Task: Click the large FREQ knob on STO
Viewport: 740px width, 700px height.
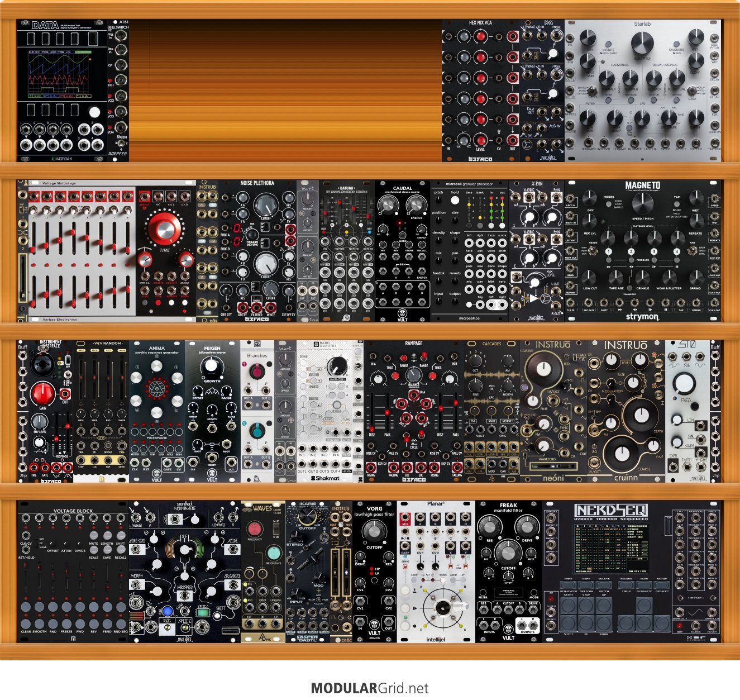Action: pos(684,383)
